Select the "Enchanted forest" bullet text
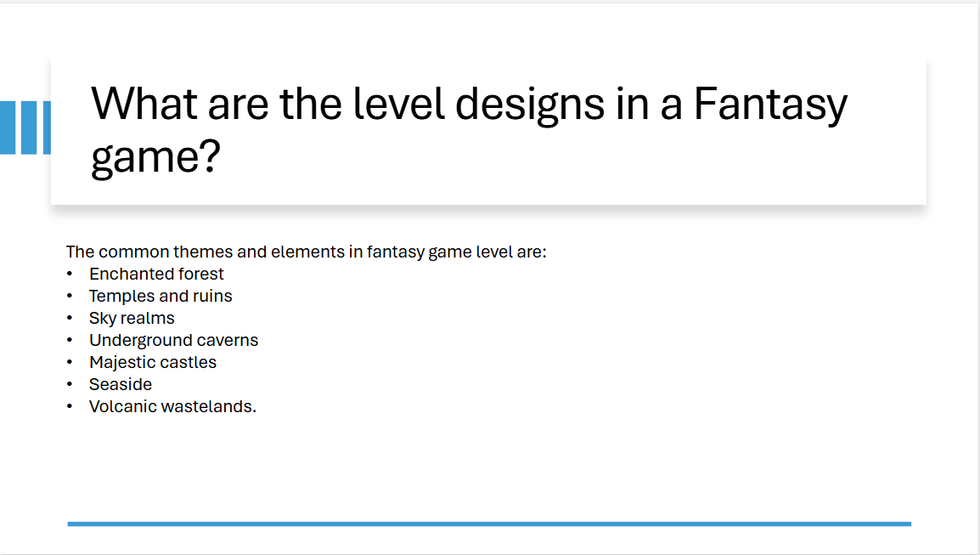The width and height of the screenshot is (980, 555). pos(156,274)
